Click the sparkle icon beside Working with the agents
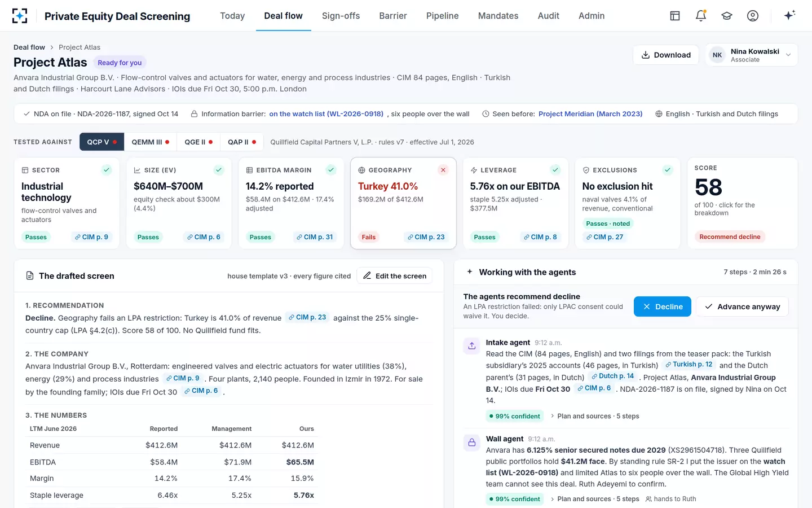 (x=470, y=272)
